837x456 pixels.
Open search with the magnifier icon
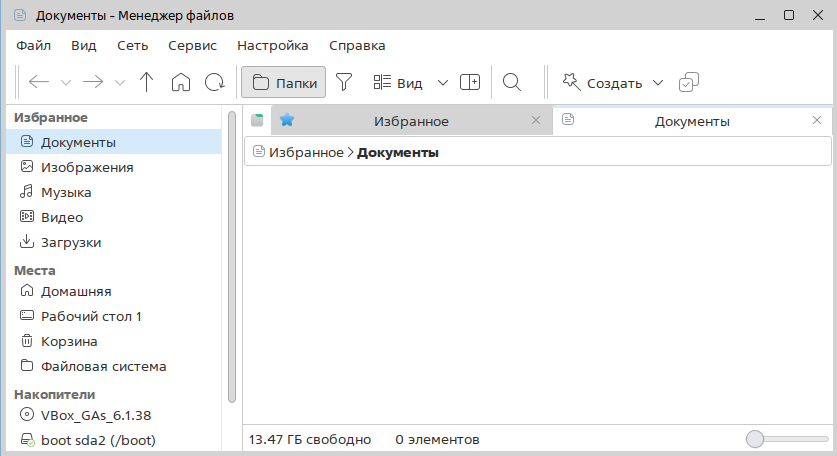point(512,82)
